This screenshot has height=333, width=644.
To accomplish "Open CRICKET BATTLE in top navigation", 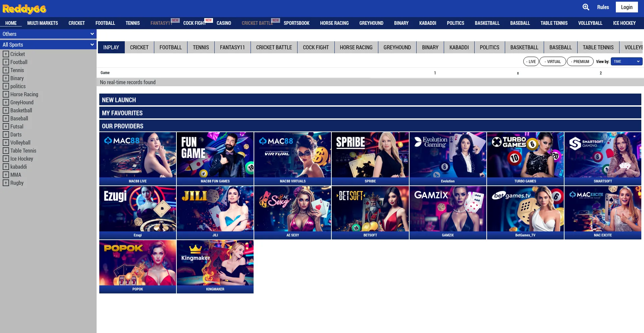I will (x=257, y=23).
